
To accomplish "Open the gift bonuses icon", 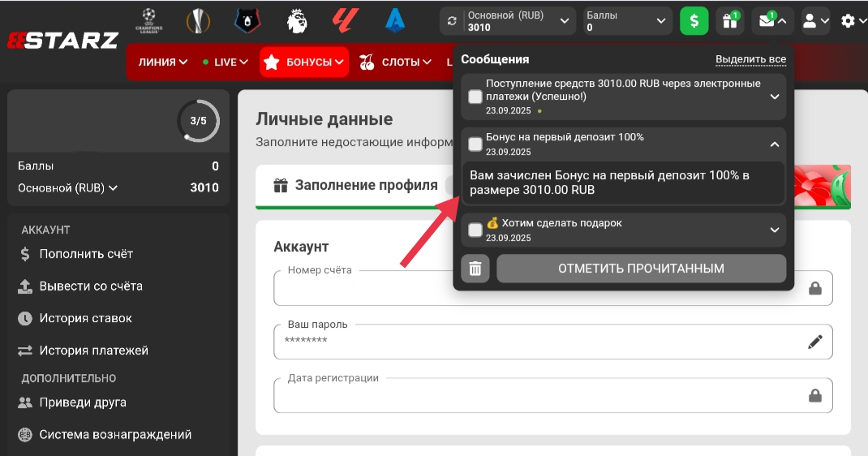I will coord(730,21).
